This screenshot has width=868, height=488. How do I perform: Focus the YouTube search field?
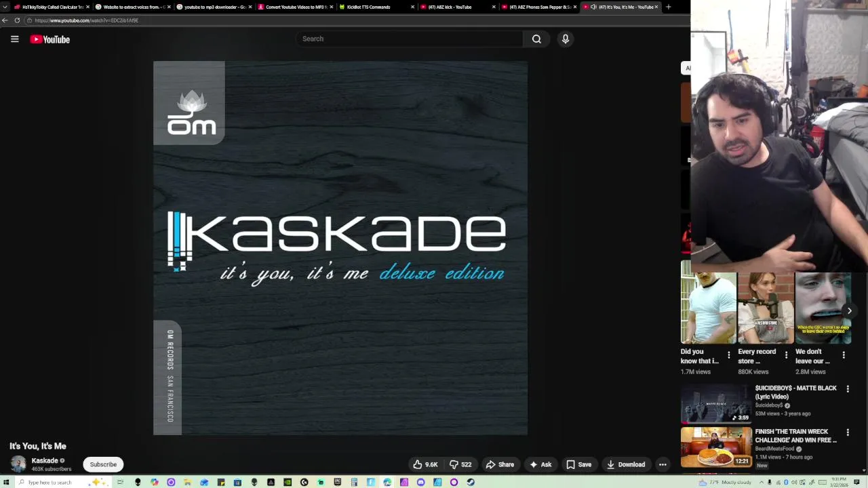point(409,39)
